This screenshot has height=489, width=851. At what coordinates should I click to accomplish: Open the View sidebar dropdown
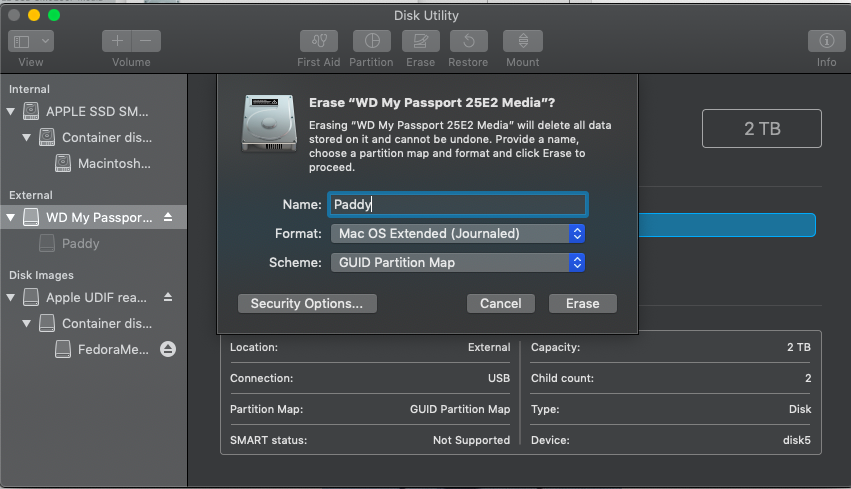31,41
